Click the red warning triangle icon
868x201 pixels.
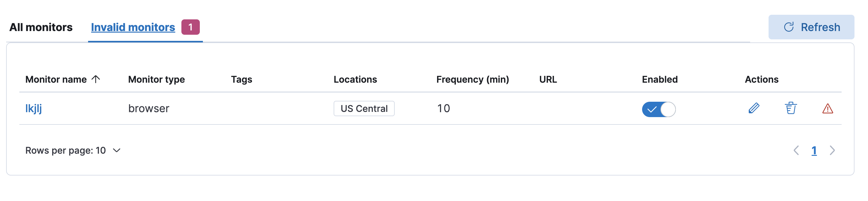[827, 108]
